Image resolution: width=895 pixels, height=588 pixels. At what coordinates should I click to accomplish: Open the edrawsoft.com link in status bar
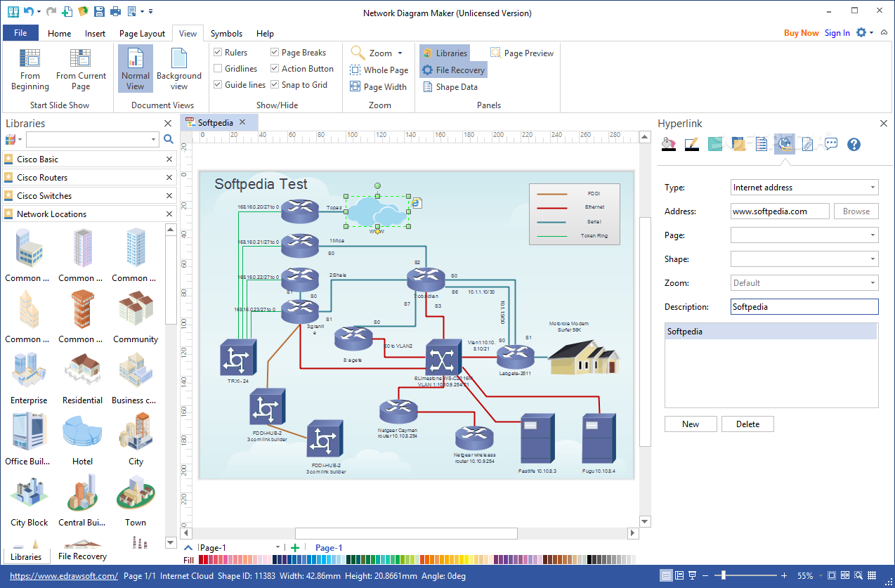click(64, 576)
